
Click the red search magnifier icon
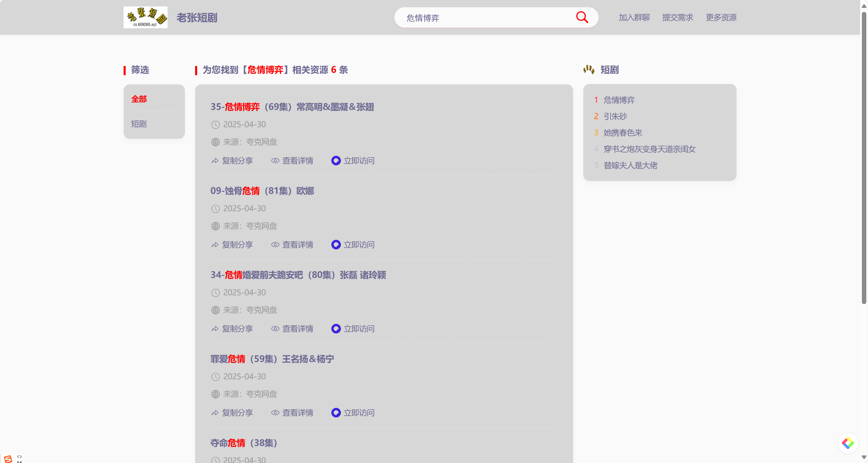(582, 17)
